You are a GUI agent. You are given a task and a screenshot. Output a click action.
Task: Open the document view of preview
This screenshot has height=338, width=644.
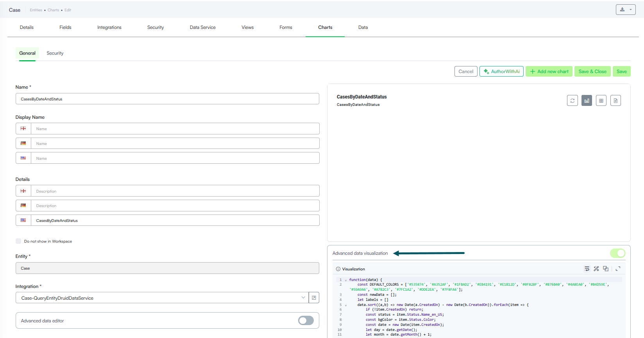615,100
